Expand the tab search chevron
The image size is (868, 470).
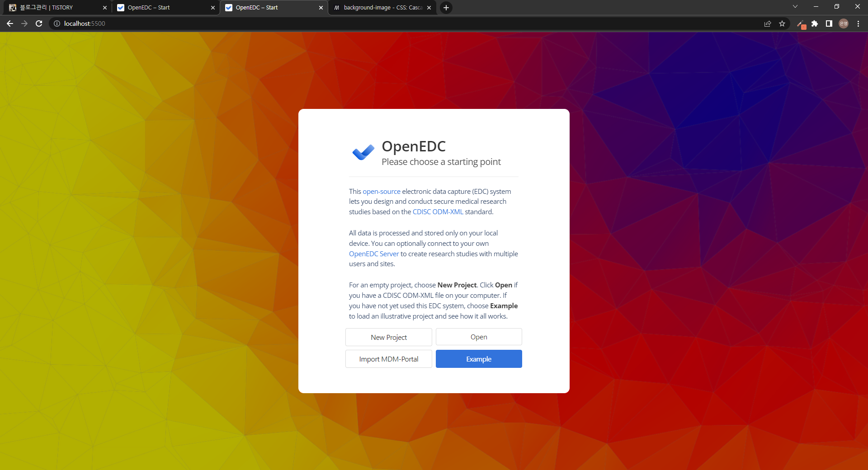pos(795,6)
